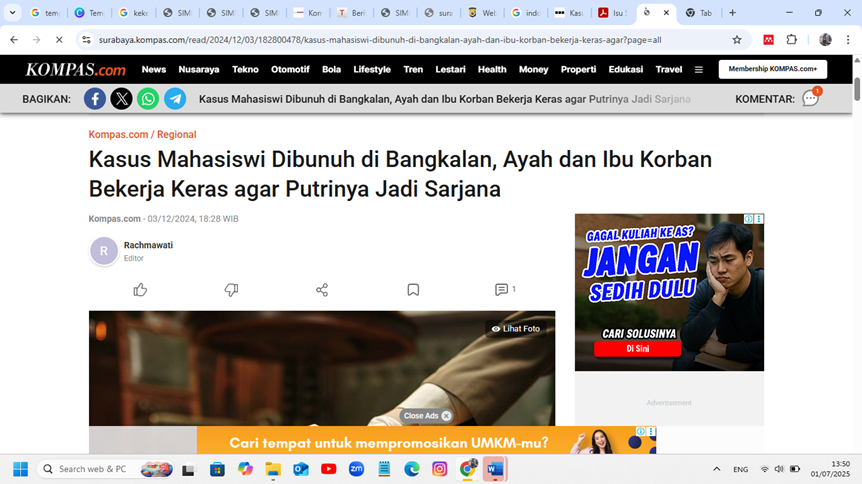Bookmark this article with the save icon
The width and height of the screenshot is (862, 484).
(413, 290)
